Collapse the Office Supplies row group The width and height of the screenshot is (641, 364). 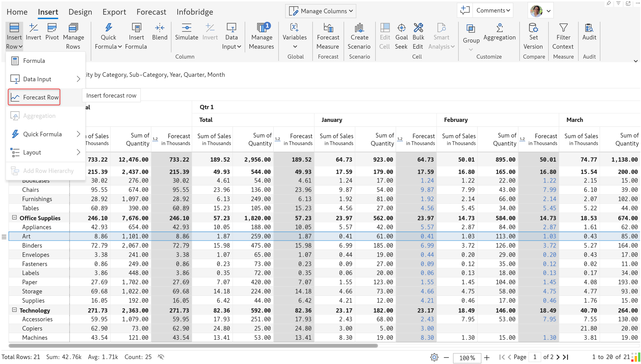(x=14, y=218)
